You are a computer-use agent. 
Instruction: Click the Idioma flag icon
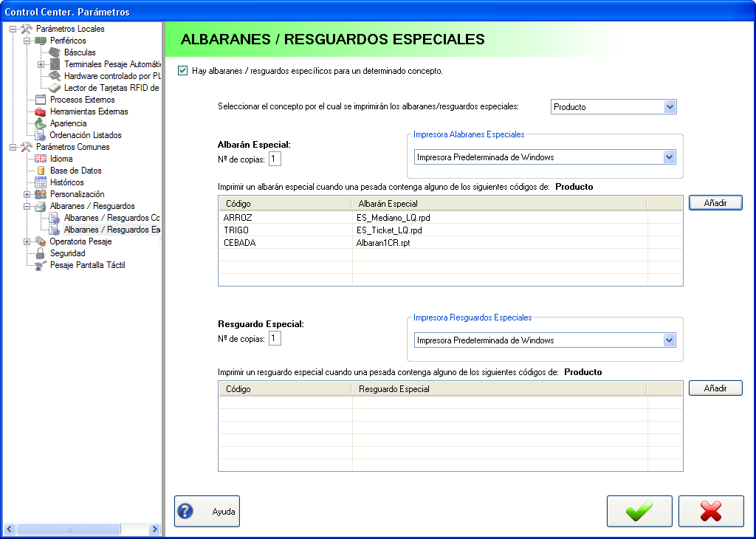pos(41,159)
